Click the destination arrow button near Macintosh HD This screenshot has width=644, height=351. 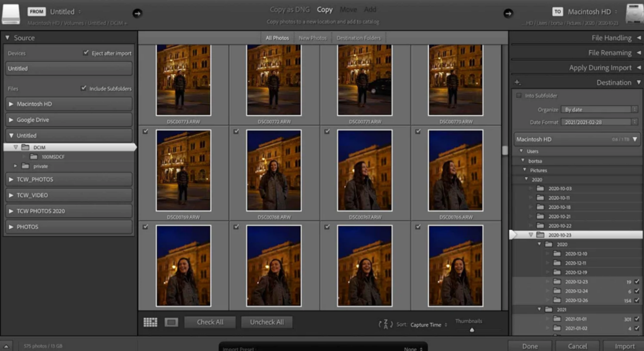click(x=508, y=13)
